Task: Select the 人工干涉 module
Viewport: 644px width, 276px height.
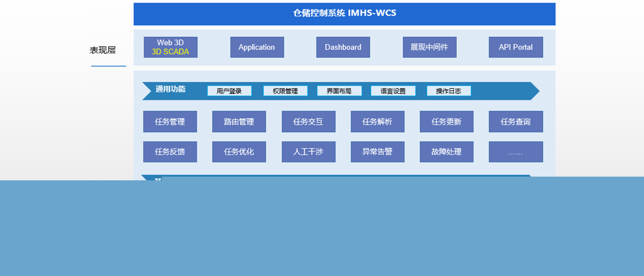Action: [x=308, y=152]
